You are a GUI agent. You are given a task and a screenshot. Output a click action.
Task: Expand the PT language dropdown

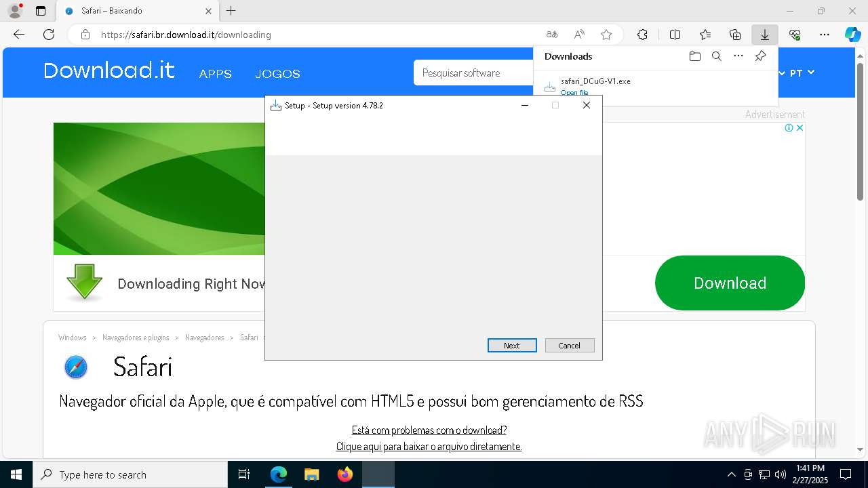point(801,73)
